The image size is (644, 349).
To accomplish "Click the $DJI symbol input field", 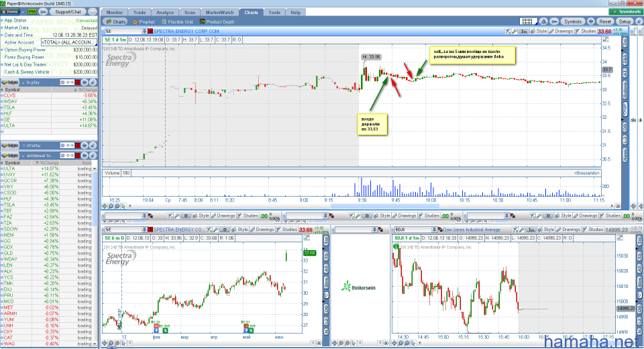I will click(412, 230).
